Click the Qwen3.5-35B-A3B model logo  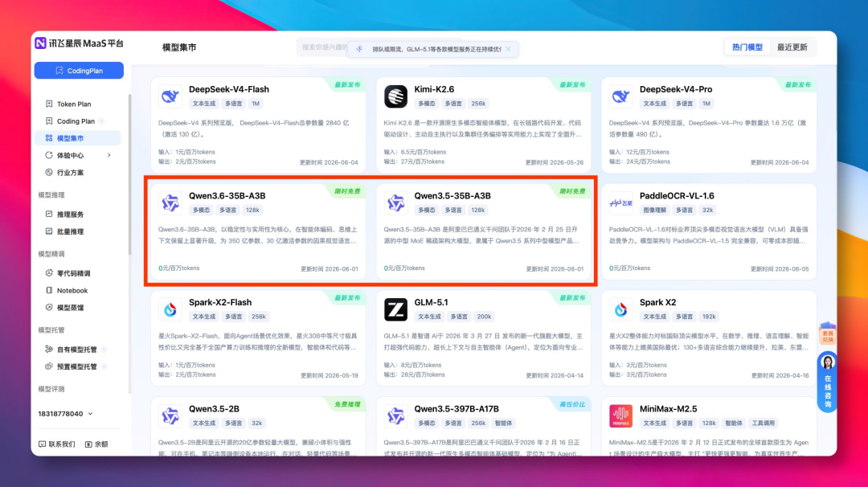(395, 203)
